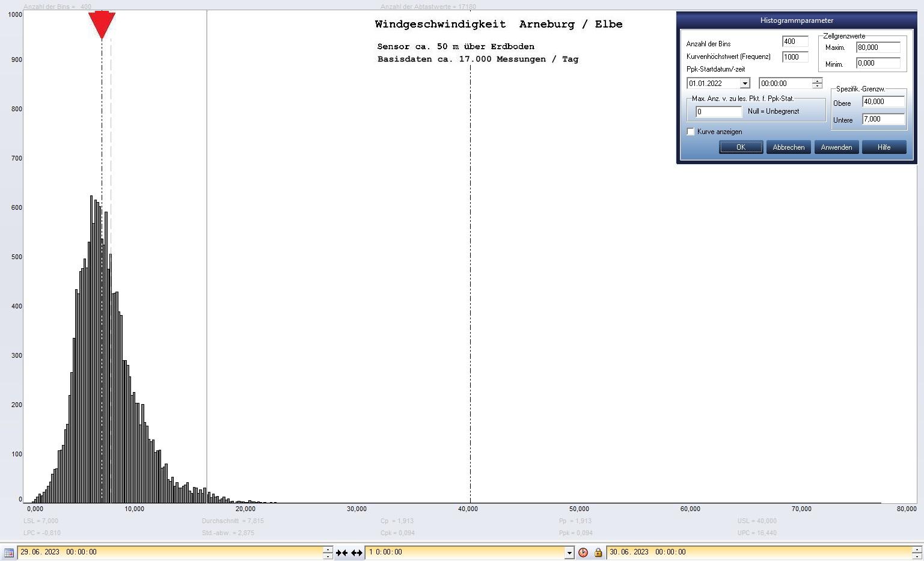Click the Anzahl der Bins field
The image size is (924, 561).
(x=795, y=41)
